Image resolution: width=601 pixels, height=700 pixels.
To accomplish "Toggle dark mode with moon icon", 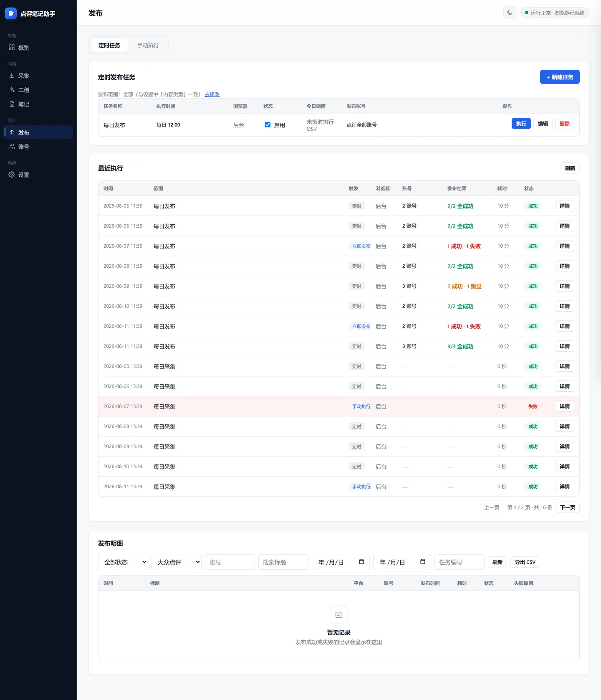I will (510, 13).
